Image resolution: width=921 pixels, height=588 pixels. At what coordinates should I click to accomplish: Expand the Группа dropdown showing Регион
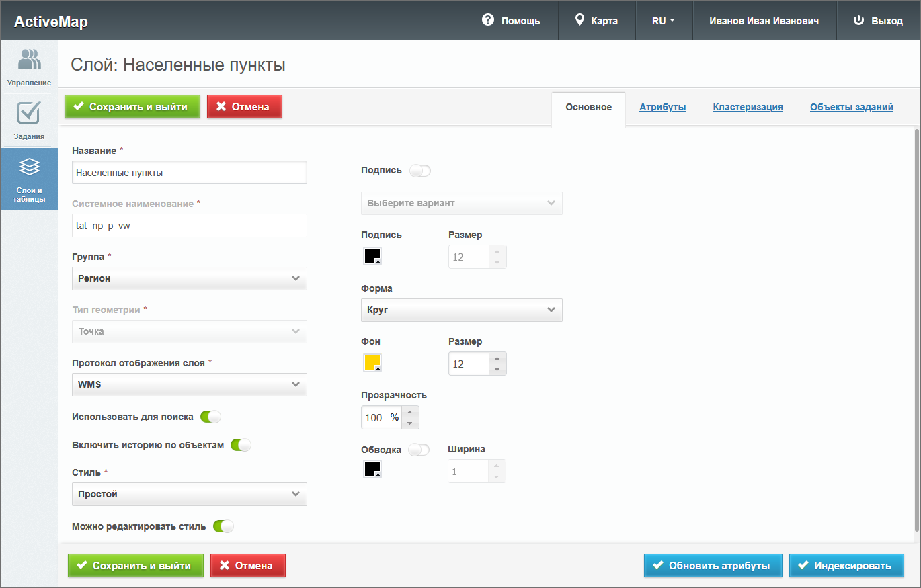point(189,278)
